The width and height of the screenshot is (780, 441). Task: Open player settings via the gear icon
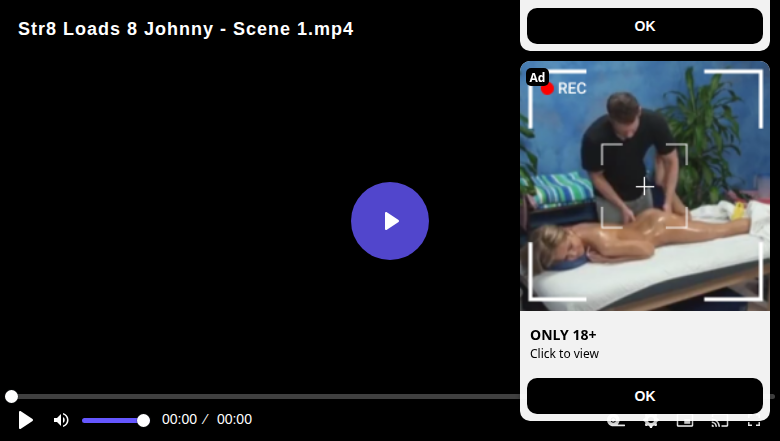(x=651, y=423)
